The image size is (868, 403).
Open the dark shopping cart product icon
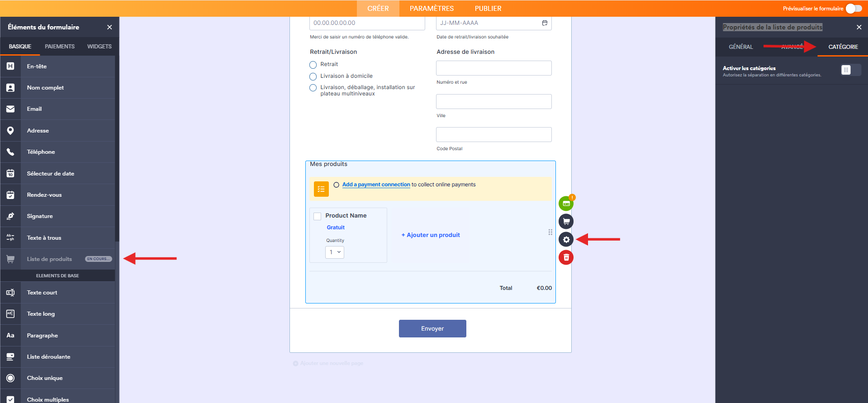566,222
